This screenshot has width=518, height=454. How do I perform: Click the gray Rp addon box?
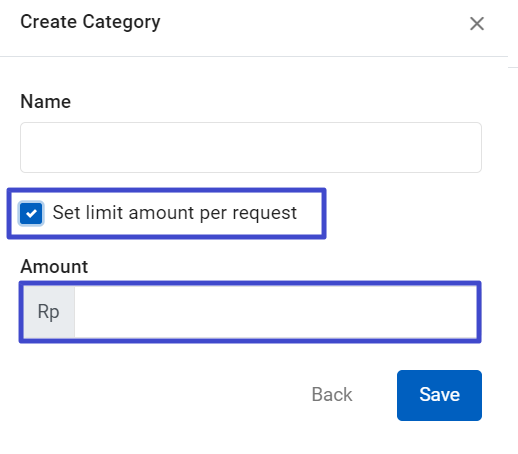(x=49, y=312)
